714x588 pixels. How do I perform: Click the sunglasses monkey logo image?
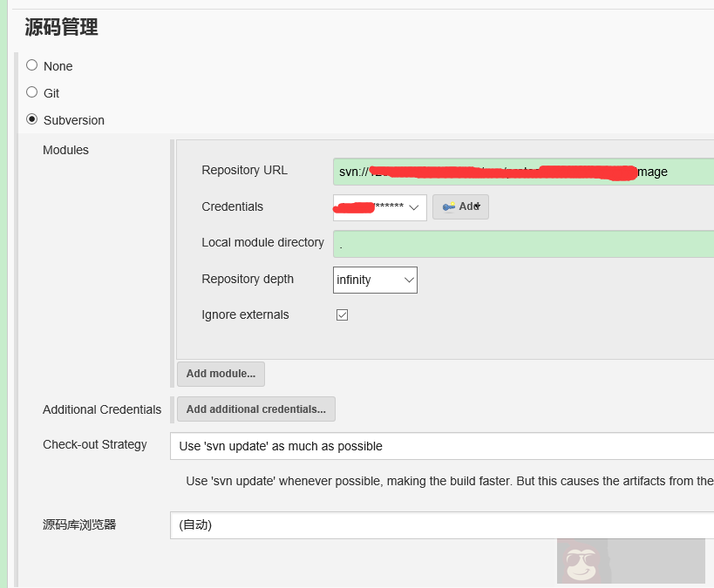(582, 562)
